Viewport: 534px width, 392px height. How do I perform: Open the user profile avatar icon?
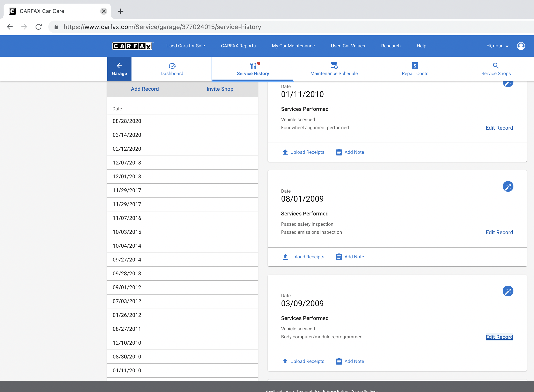pos(521,46)
